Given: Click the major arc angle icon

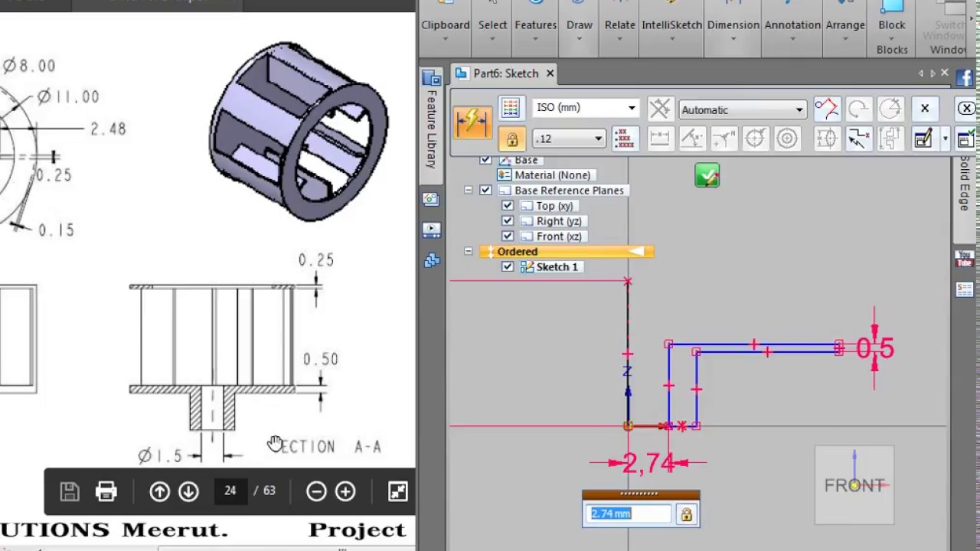Looking at the screenshot, I should click(890, 109).
